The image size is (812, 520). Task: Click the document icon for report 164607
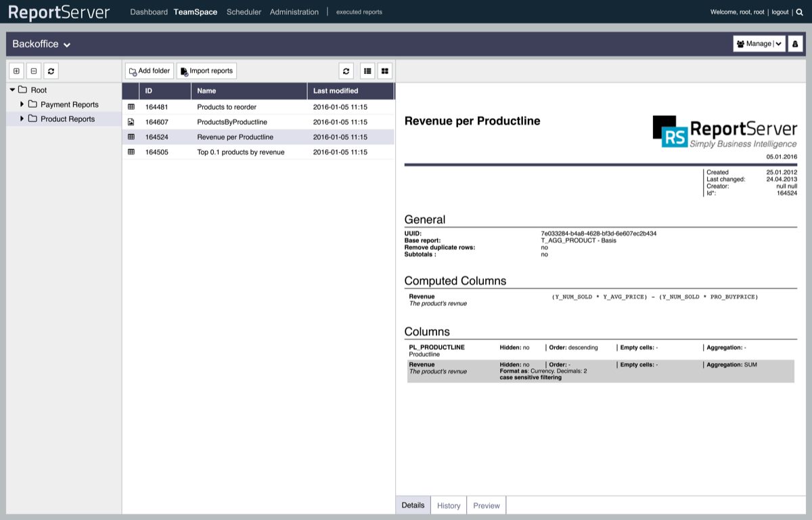point(131,122)
